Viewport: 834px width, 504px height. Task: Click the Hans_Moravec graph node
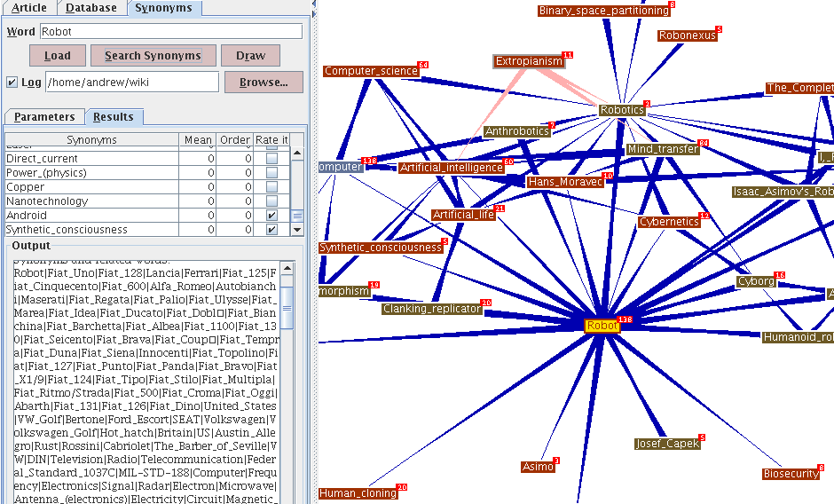point(565,182)
